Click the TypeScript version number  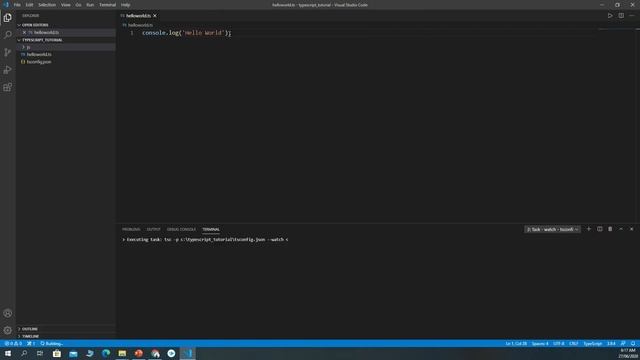[x=611, y=344]
